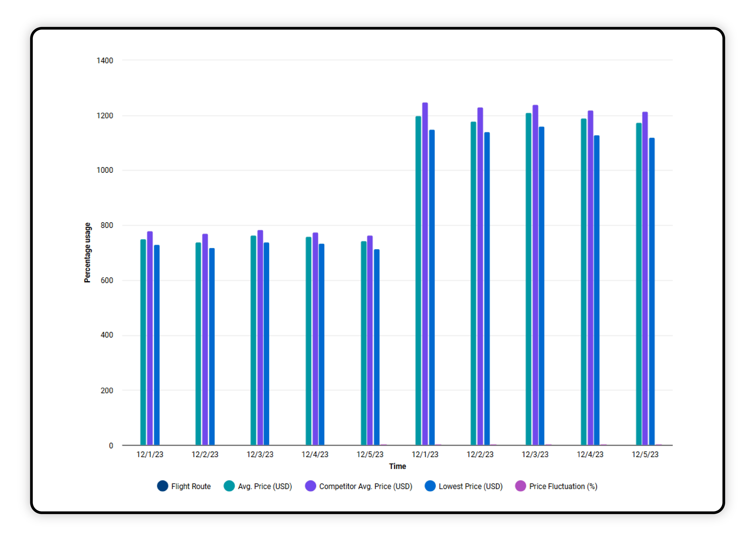Click the 1000 y-axis label
The width and height of the screenshot is (756, 541).
point(105,170)
